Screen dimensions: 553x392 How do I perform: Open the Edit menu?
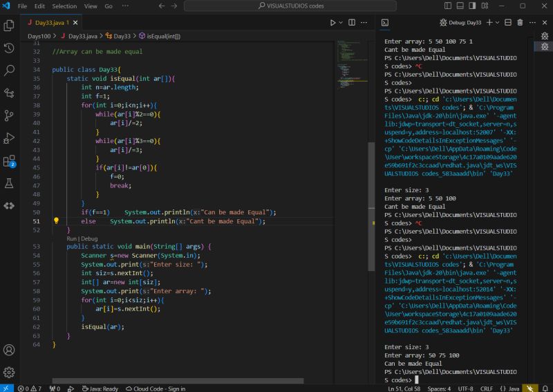tap(39, 6)
